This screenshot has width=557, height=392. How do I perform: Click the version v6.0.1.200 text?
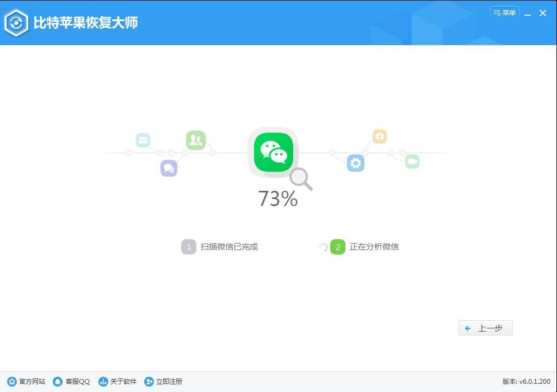pyautogui.click(x=527, y=381)
